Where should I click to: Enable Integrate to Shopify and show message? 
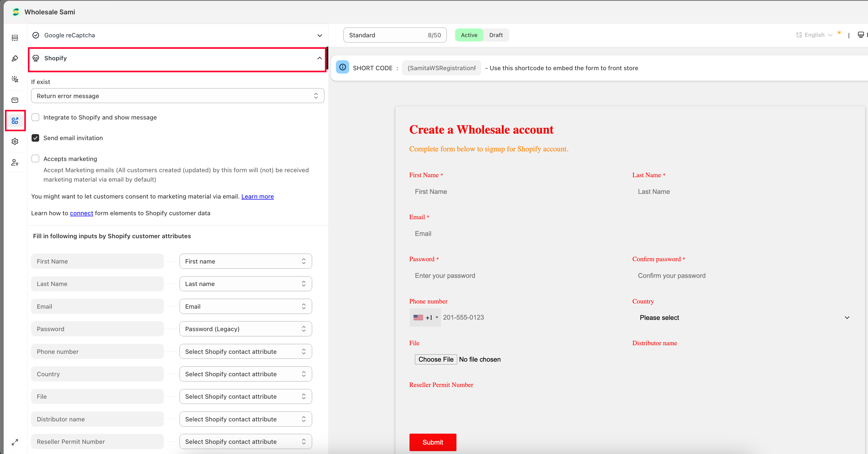[35, 117]
